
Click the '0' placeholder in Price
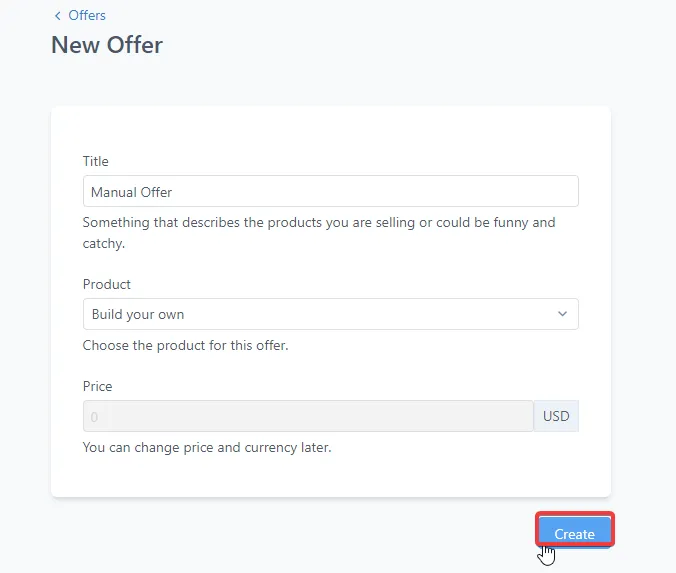pos(95,416)
